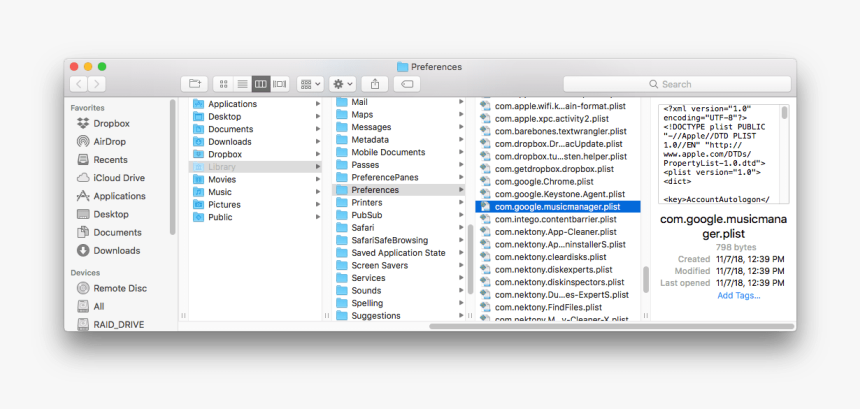860x409 pixels.
Task: Select Documents folder in first column
Action: pos(256,129)
